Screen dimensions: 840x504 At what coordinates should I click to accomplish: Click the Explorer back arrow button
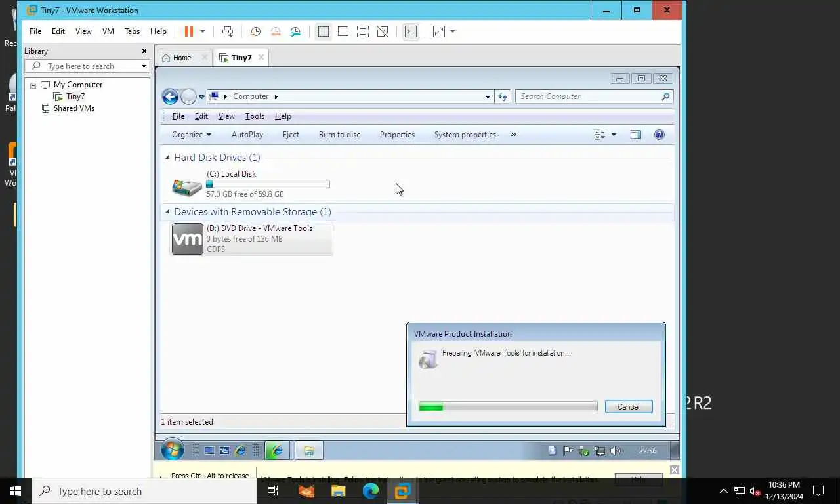[x=170, y=97]
